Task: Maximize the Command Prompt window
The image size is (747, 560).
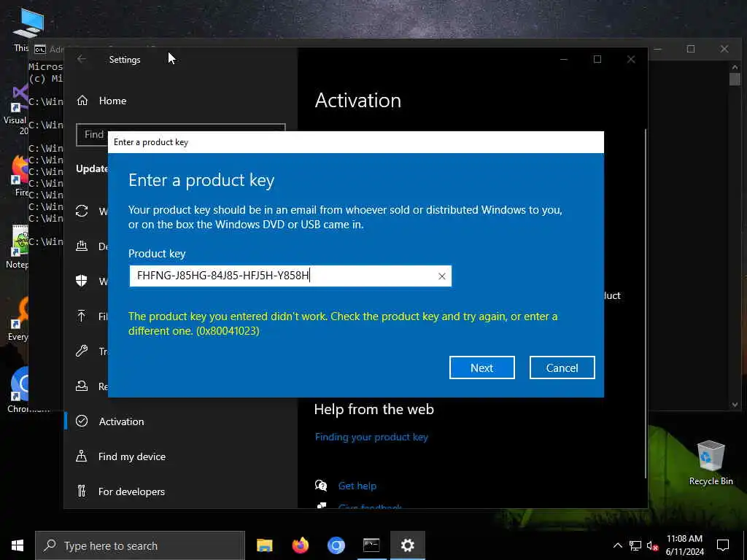Action: 691,49
